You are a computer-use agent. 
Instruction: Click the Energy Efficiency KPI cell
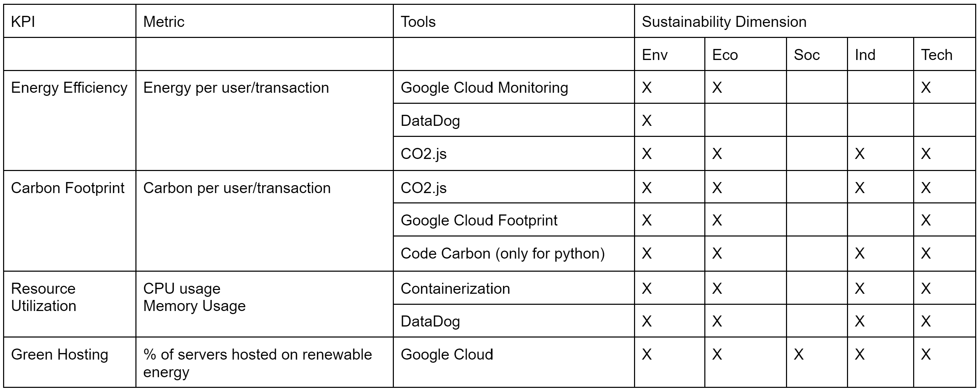[70, 120]
